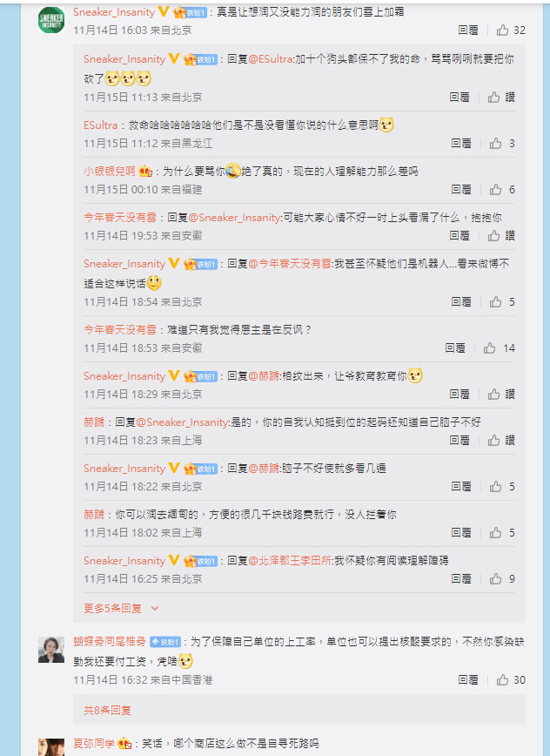Open the @北泽郡王李田所 mention link
This screenshot has width=550, height=756.
click(x=290, y=561)
